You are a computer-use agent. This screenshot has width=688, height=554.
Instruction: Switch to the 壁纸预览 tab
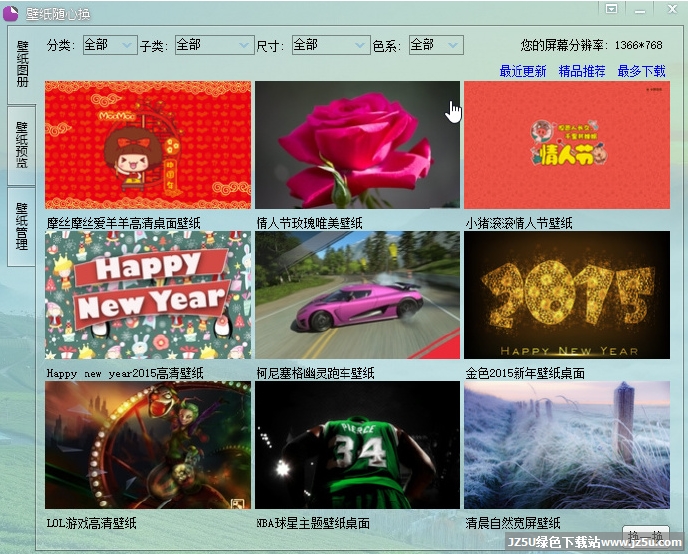coord(22,145)
